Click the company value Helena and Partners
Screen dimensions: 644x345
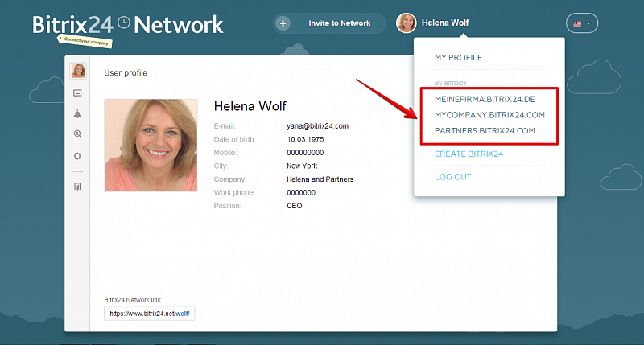(320, 179)
